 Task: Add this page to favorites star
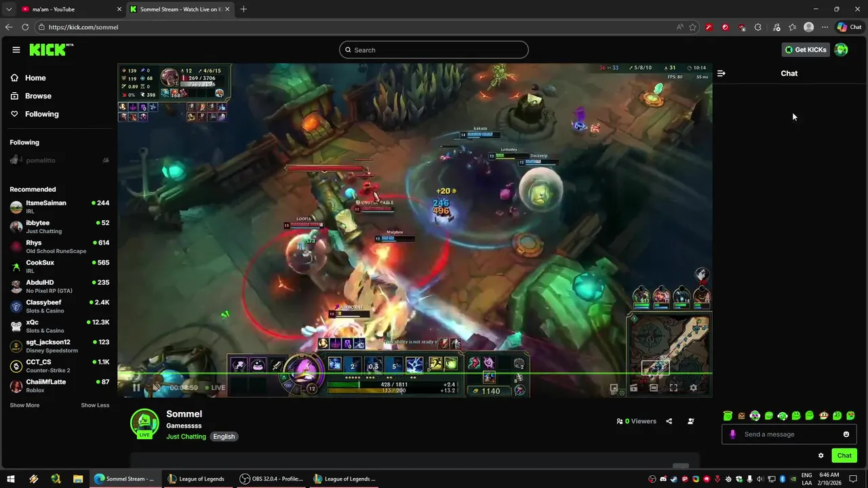[692, 27]
